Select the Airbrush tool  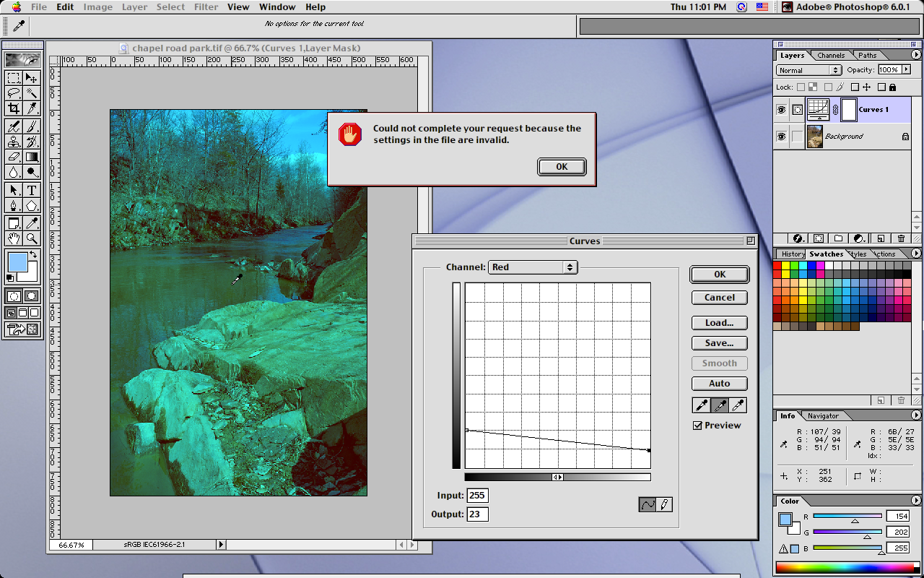[x=14, y=126]
